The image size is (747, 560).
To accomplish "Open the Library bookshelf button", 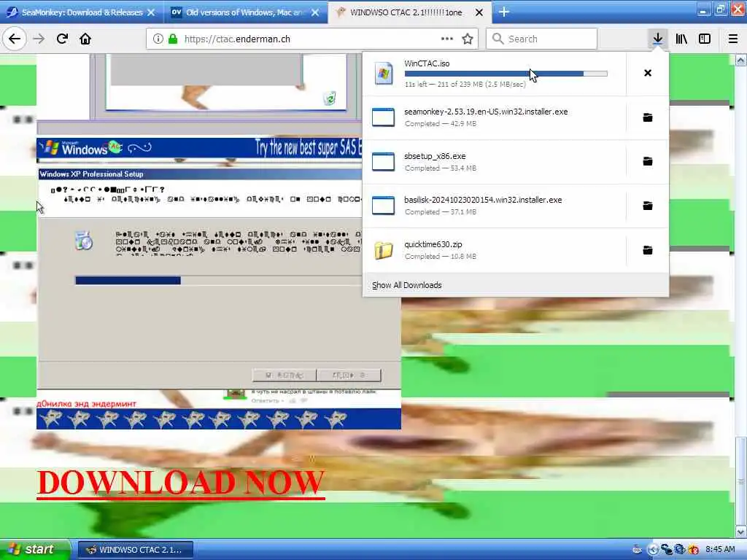I will (681, 39).
